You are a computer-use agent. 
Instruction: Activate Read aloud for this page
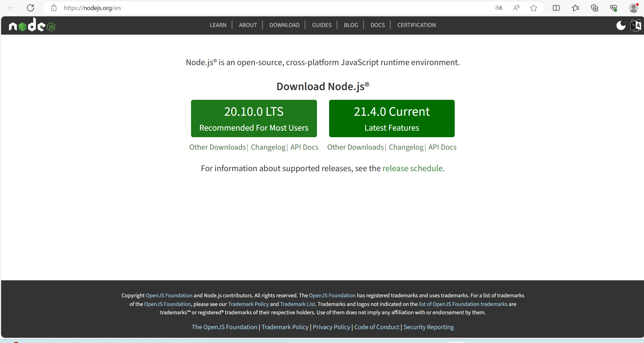click(x=516, y=8)
